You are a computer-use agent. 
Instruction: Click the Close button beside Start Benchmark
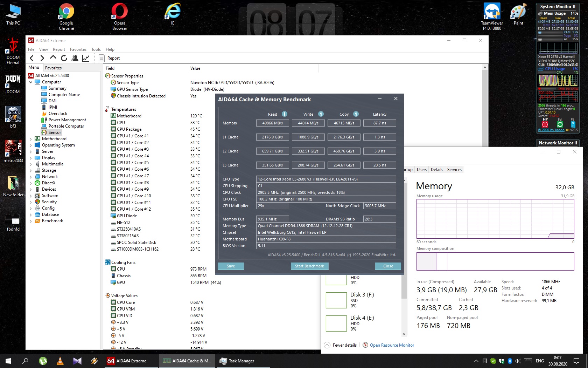tap(388, 266)
